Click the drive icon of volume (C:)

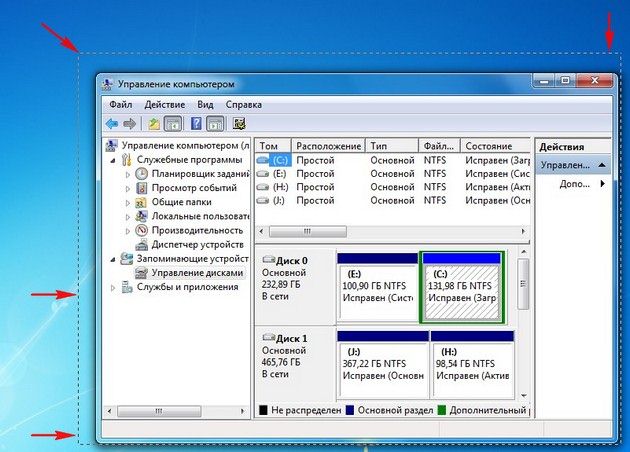(263, 160)
